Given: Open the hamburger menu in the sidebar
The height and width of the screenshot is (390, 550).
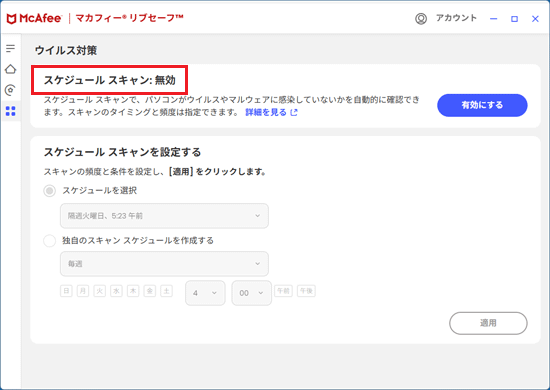Looking at the screenshot, I should [11, 48].
